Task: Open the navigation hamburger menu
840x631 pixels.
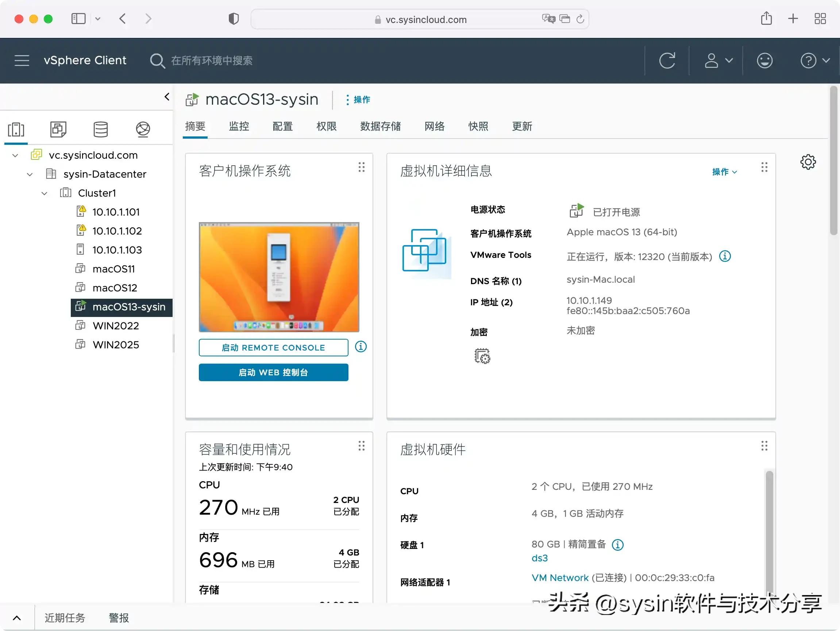Action: pyautogui.click(x=22, y=61)
